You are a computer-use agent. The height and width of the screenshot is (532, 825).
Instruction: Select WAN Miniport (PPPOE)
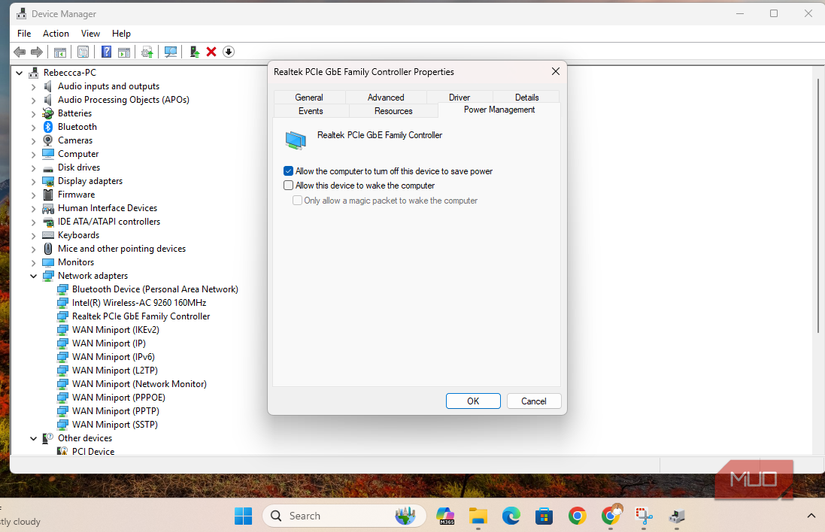pos(119,397)
